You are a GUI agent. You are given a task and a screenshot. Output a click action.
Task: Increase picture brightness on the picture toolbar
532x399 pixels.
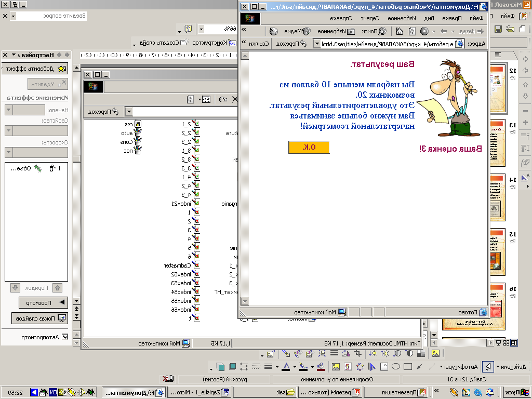(385, 353)
